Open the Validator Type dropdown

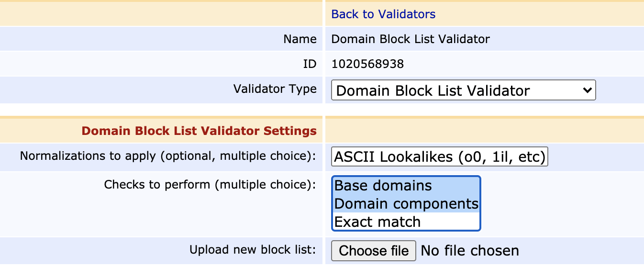click(x=463, y=90)
